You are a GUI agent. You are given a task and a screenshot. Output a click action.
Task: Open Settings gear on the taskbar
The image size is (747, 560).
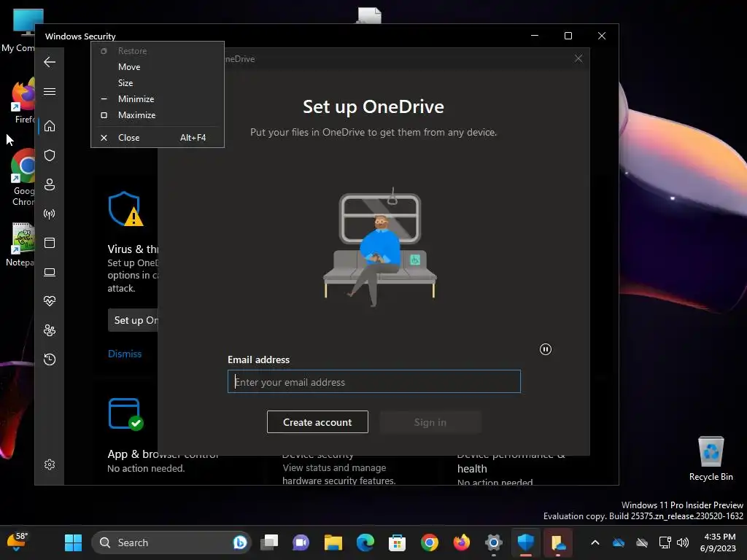click(x=494, y=542)
